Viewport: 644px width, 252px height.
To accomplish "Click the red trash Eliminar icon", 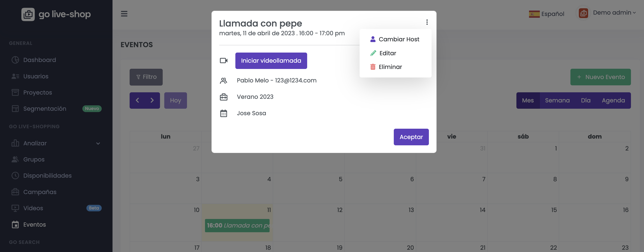I will [372, 67].
